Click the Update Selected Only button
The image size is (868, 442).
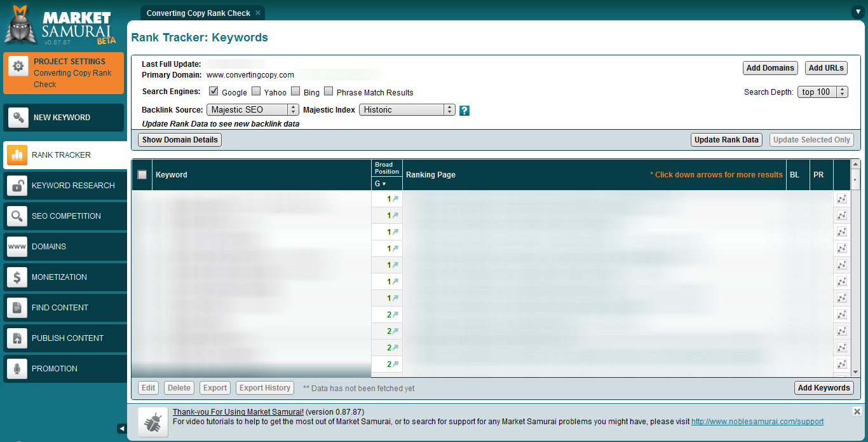[811, 140]
